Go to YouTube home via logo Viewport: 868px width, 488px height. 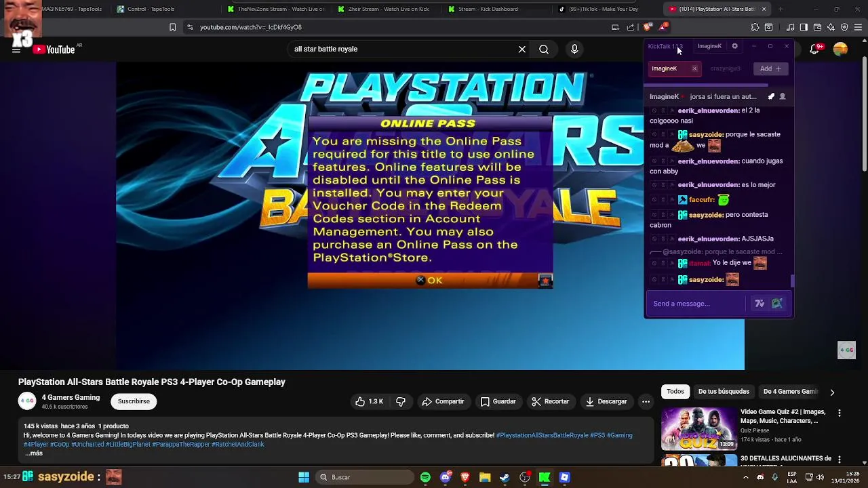(x=54, y=49)
